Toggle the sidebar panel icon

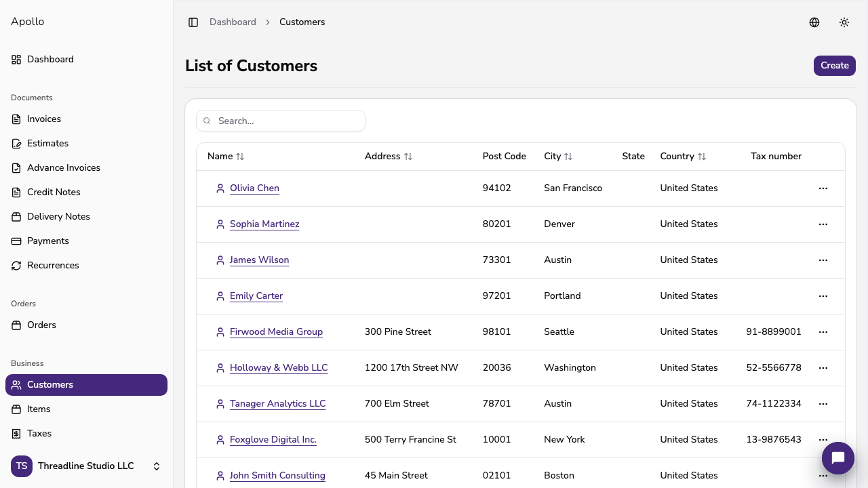(x=193, y=22)
